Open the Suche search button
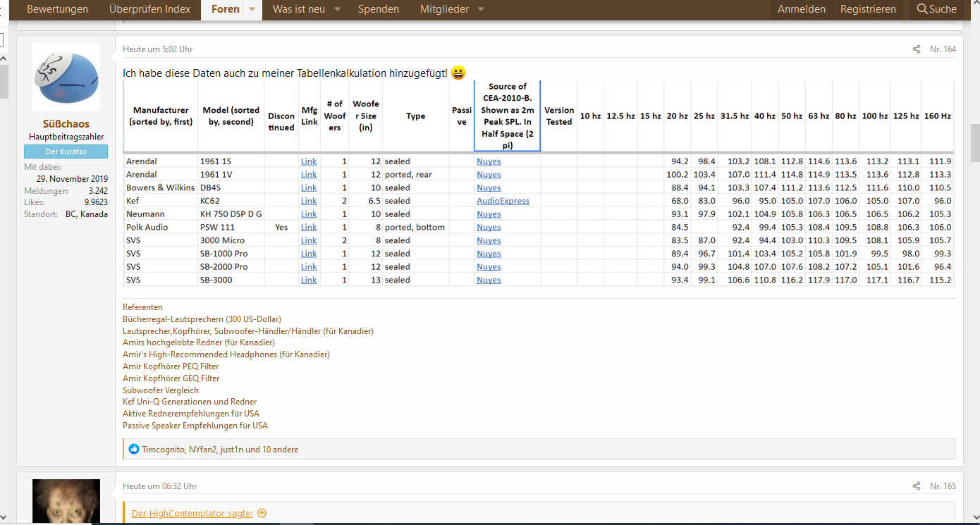The width and height of the screenshot is (980, 525). (937, 9)
